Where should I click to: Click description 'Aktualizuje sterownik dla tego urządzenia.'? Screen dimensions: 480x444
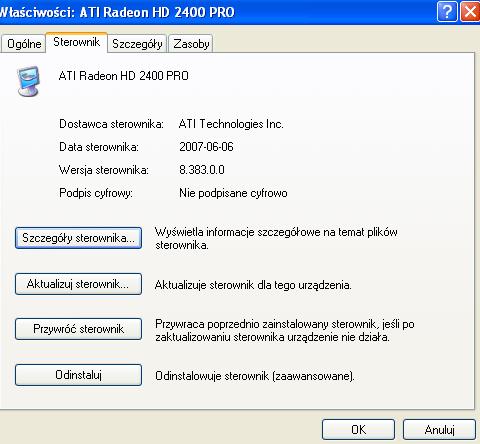tap(253, 285)
